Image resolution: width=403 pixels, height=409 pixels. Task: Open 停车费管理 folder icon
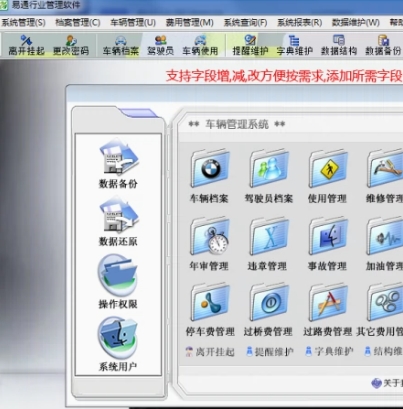pyautogui.click(x=210, y=302)
